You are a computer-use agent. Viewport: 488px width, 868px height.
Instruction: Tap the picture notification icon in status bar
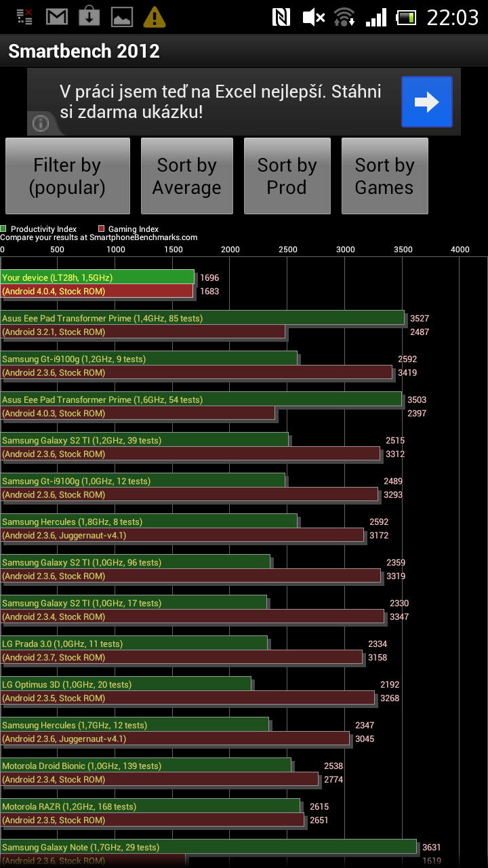(x=122, y=17)
